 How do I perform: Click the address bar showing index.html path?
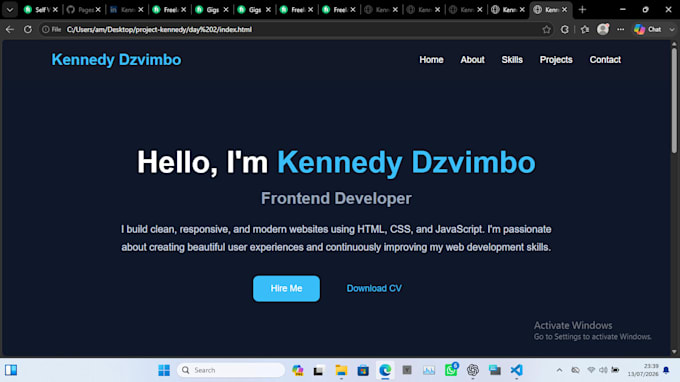coord(159,29)
